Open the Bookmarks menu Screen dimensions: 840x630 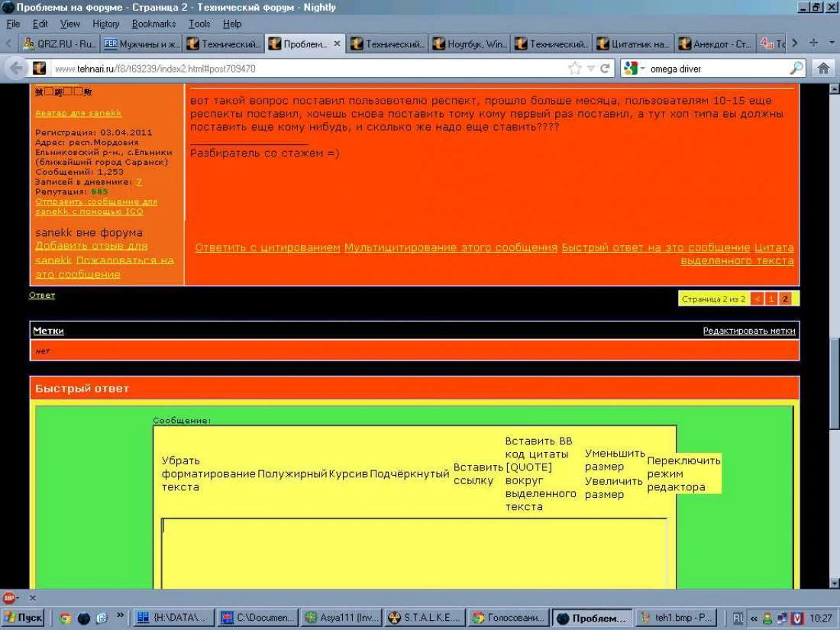(153, 24)
